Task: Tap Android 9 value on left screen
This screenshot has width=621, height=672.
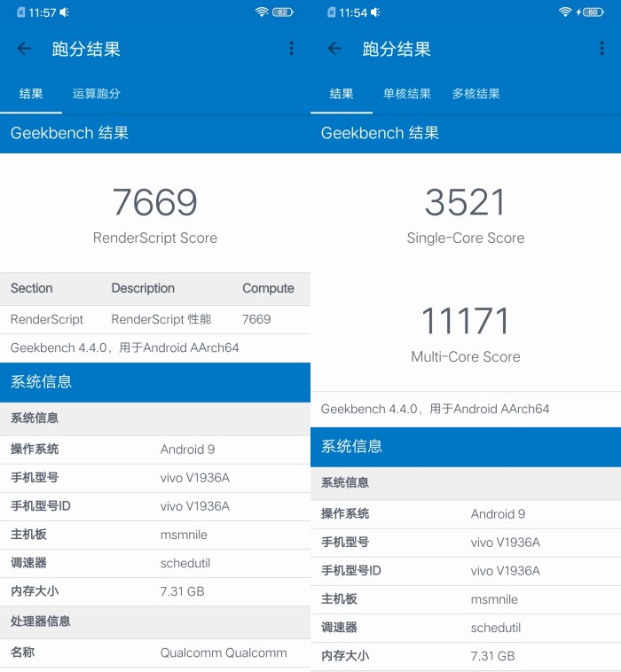Action: [187, 449]
